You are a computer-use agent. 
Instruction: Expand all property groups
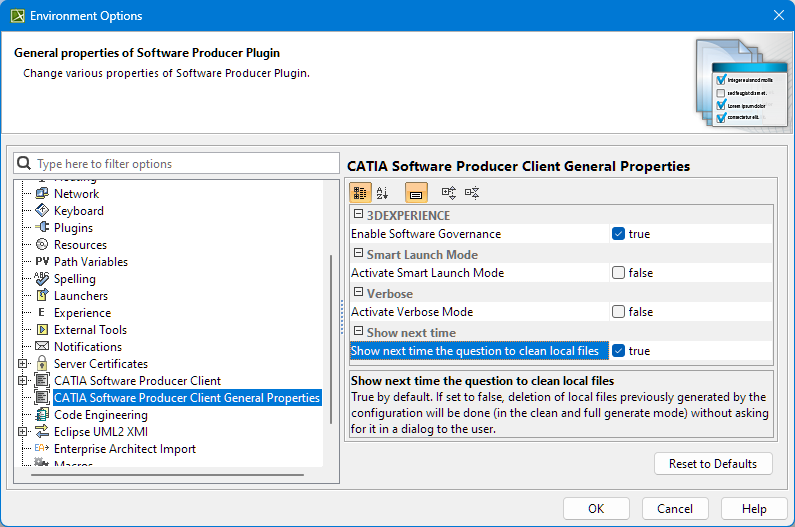(x=449, y=192)
